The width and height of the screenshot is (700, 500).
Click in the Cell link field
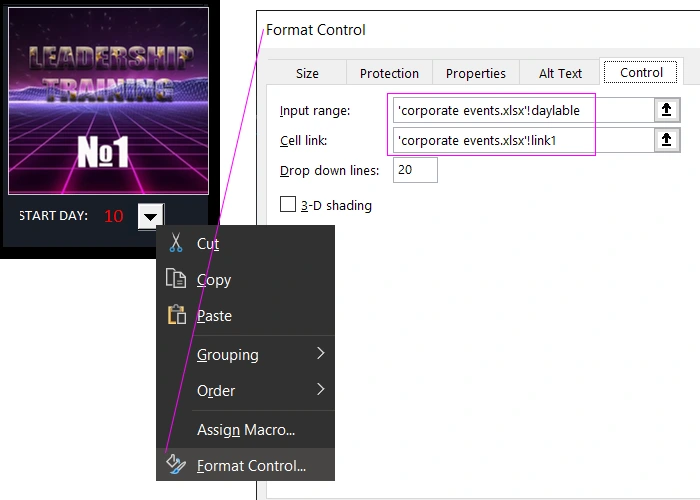[x=520, y=140]
